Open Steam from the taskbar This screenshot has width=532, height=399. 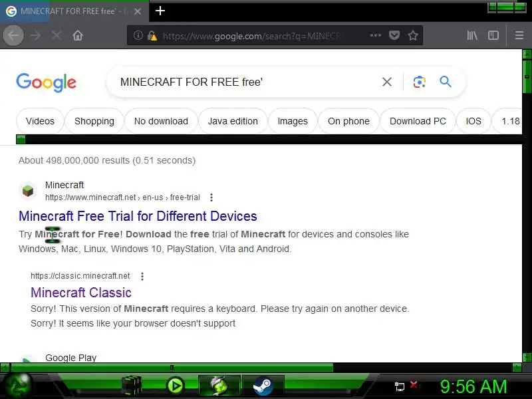click(263, 386)
